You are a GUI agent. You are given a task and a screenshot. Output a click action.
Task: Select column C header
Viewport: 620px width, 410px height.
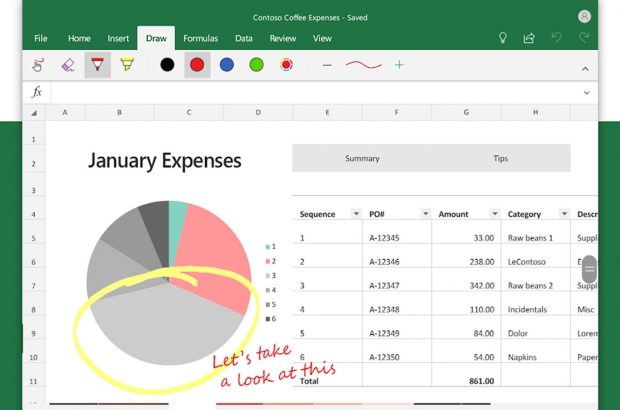pos(189,112)
